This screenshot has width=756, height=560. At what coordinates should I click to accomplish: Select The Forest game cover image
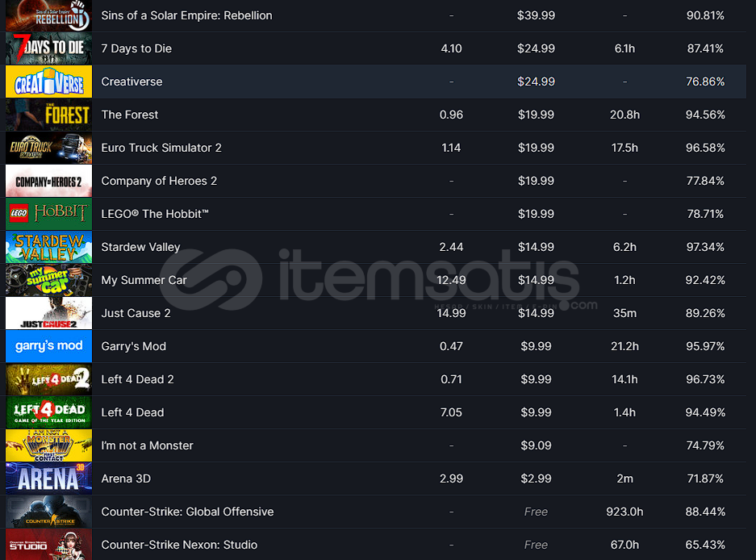[x=48, y=115]
